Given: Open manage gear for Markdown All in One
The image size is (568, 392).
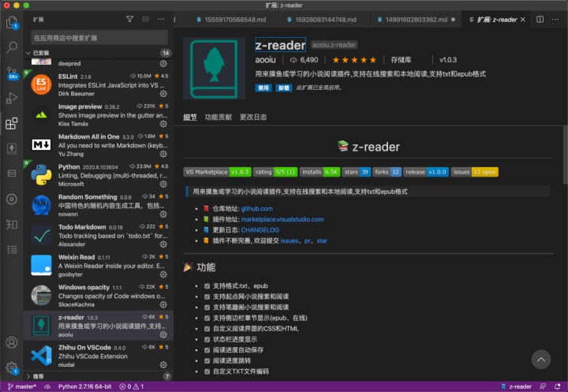Looking at the screenshot, I should (163, 154).
